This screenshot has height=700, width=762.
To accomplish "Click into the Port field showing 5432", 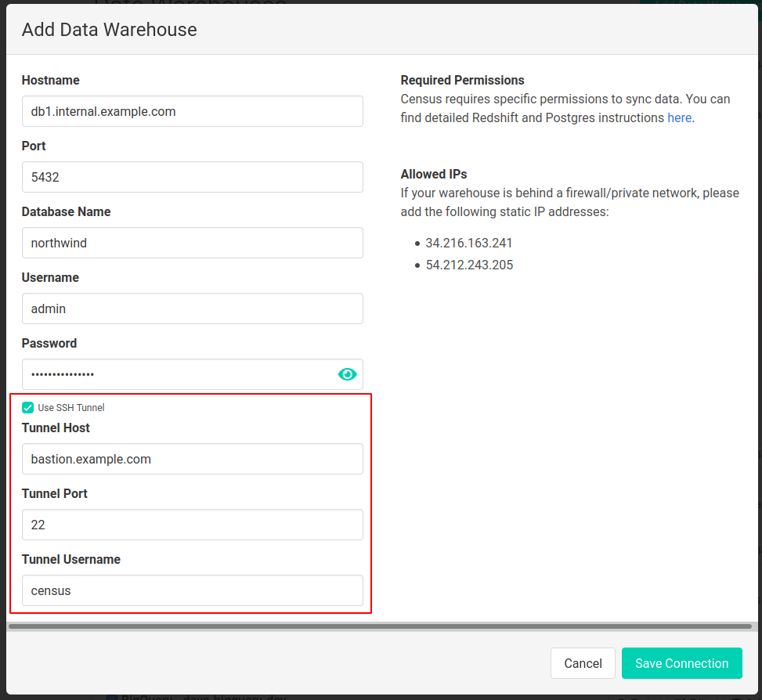I will click(x=192, y=177).
